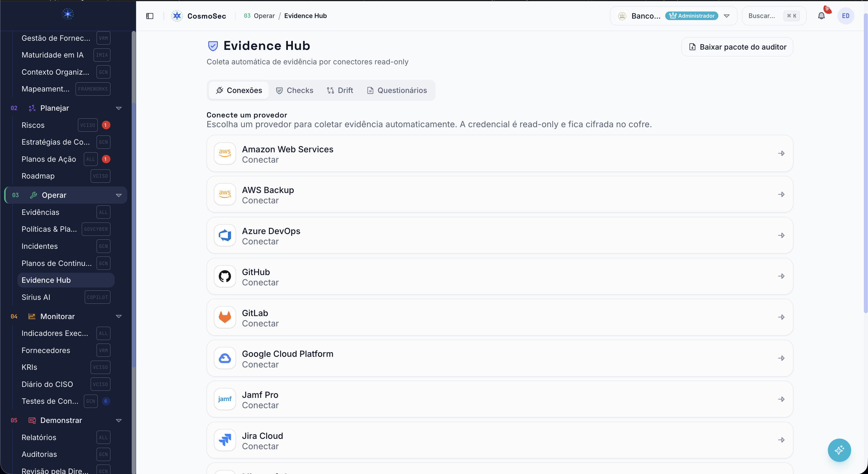
Task: Toggle the sidebar collapse icon
Action: tap(150, 16)
